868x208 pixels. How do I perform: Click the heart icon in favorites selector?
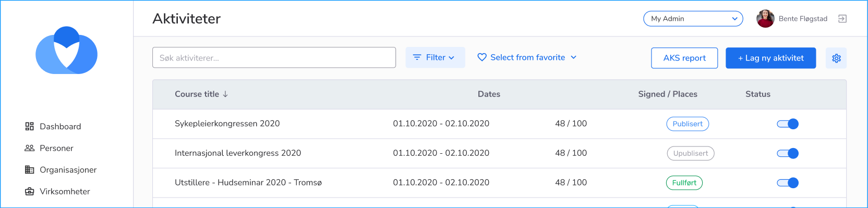click(482, 57)
